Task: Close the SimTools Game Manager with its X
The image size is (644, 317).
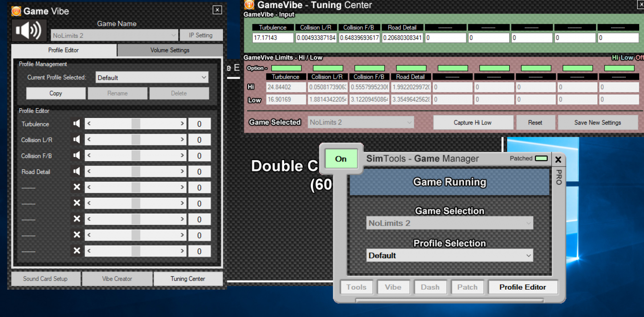Action: coord(558,160)
